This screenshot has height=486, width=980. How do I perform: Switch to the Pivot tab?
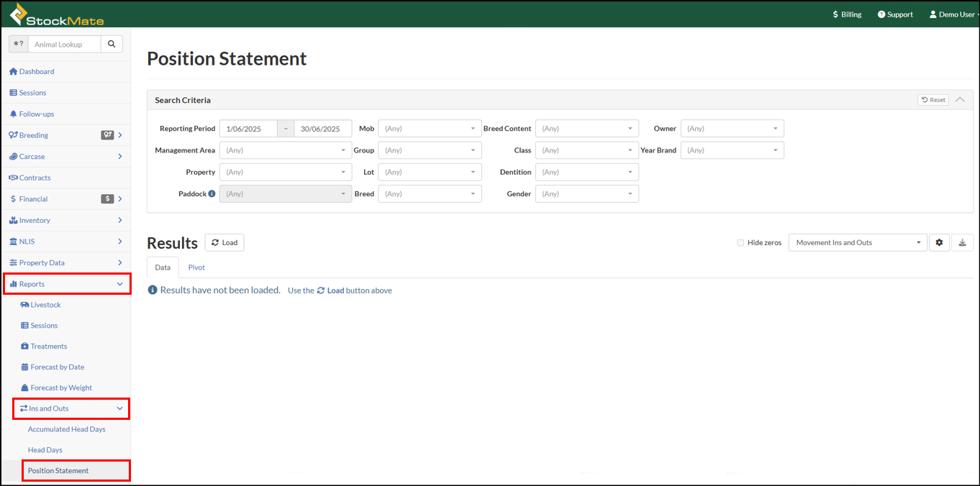[196, 267]
